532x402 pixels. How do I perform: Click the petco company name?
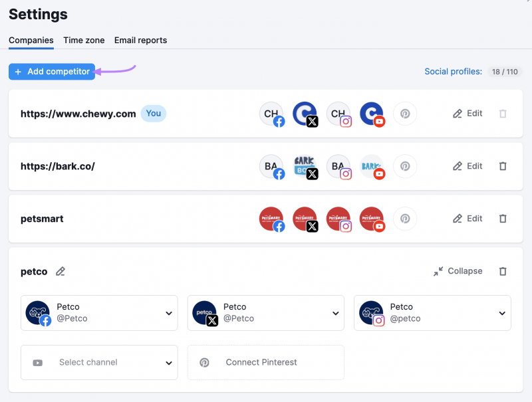point(34,272)
